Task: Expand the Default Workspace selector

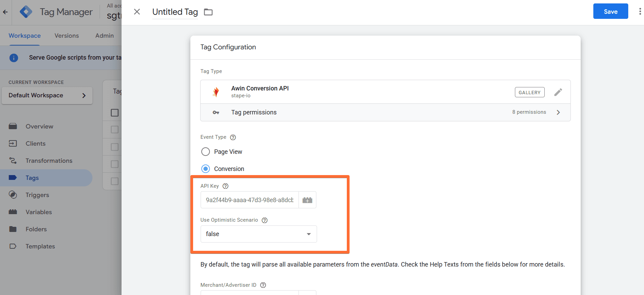Action: [x=47, y=96]
